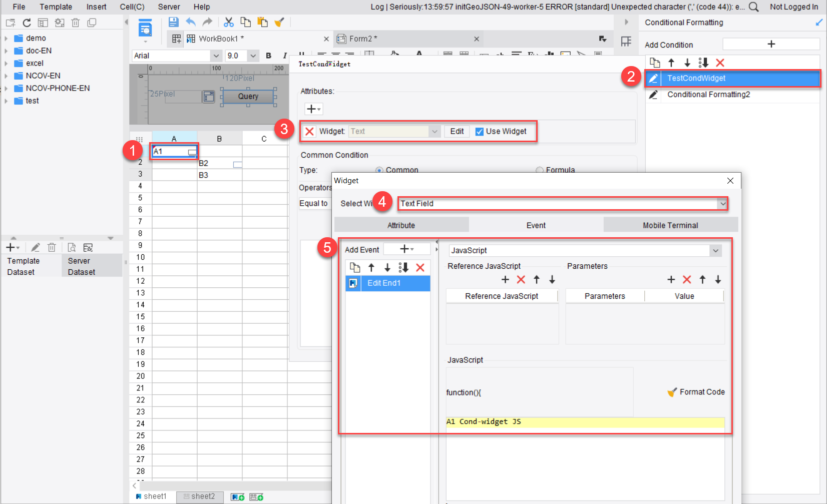This screenshot has height=504, width=827.
Task: Move conditional formatting rule up
Action: pyautogui.click(x=671, y=63)
